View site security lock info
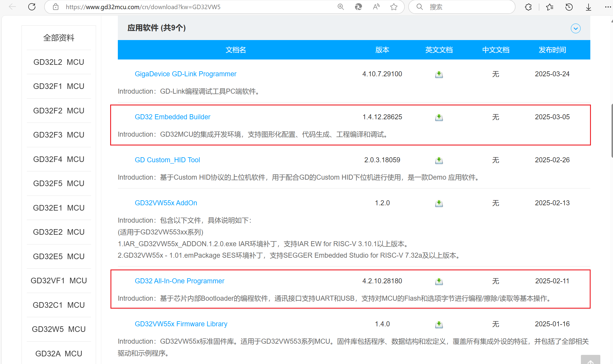613x364 pixels. pyautogui.click(x=56, y=7)
